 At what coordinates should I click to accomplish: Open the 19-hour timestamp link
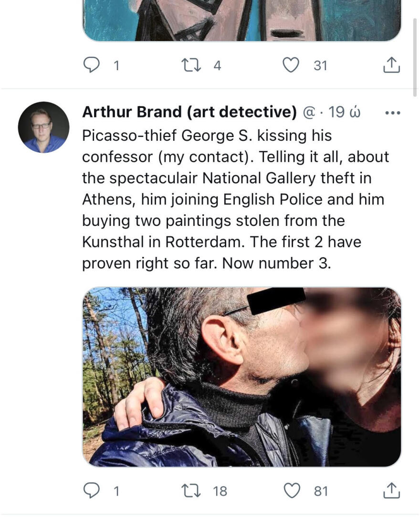[344, 112]
